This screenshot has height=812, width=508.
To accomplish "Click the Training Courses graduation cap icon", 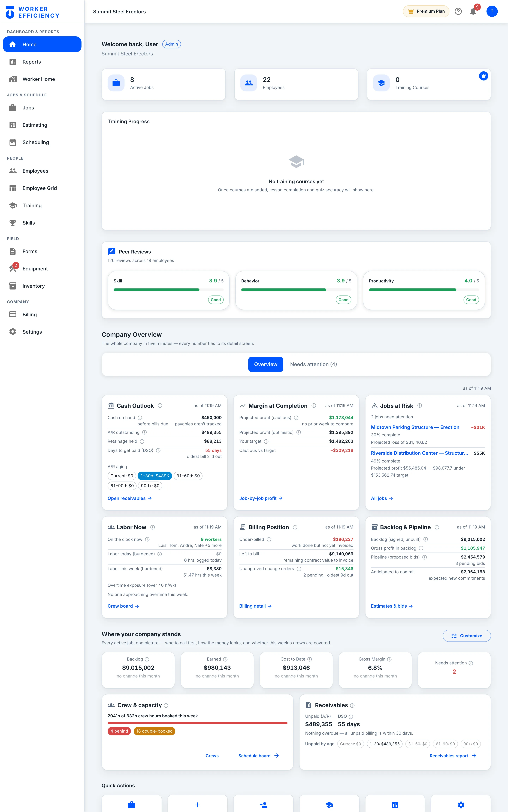I will (x=381, y=83).
